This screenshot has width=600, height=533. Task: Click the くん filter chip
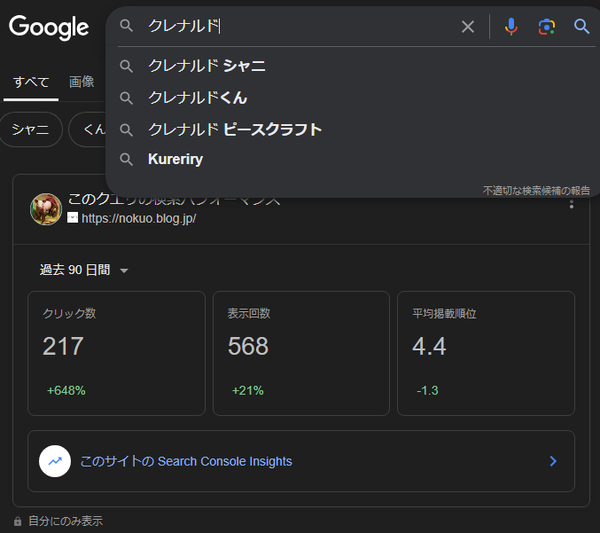[x=89, y=129]
